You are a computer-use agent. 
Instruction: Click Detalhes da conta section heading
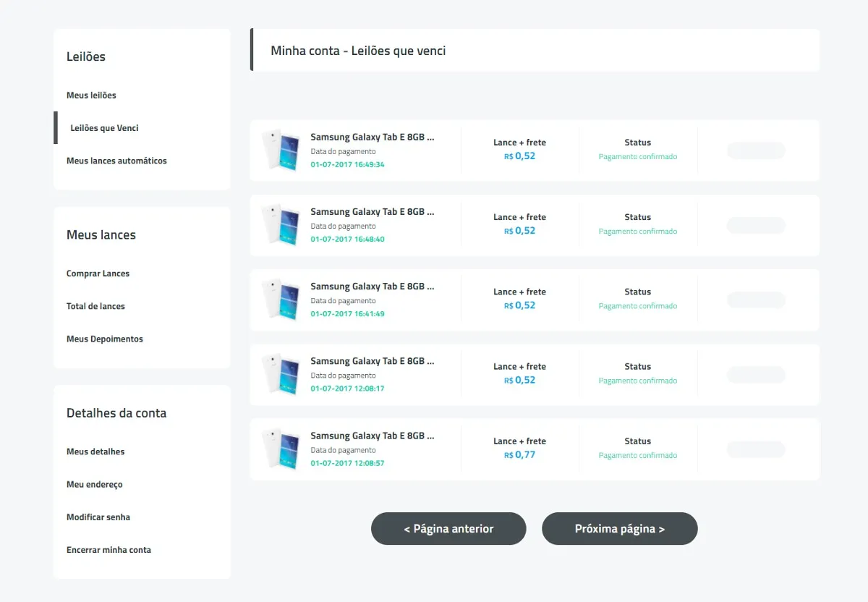pos(116,413)
